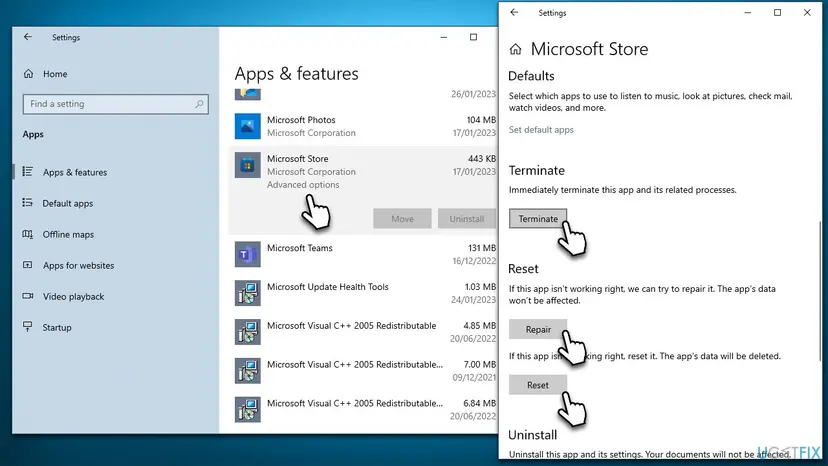Screen dimensions: 828x466
Task: Click the Move button under Microsoft Store
Action: [x=402, y=219]
